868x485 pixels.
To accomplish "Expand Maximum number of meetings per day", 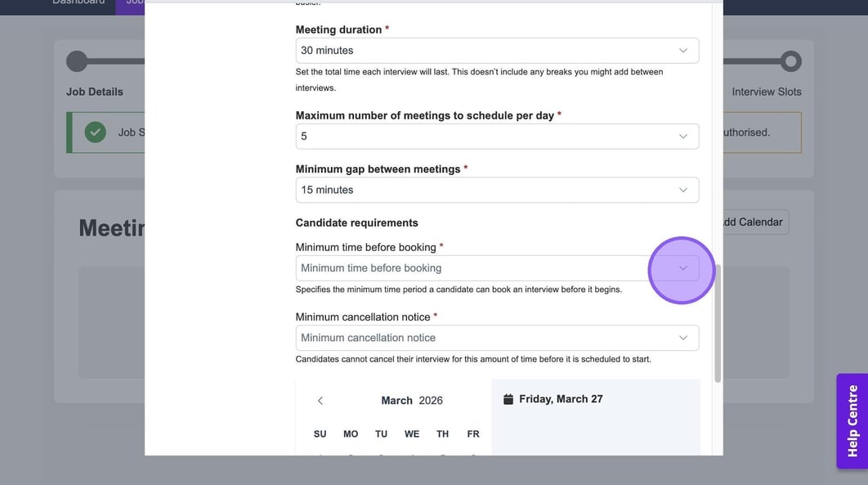I will 497,137.
